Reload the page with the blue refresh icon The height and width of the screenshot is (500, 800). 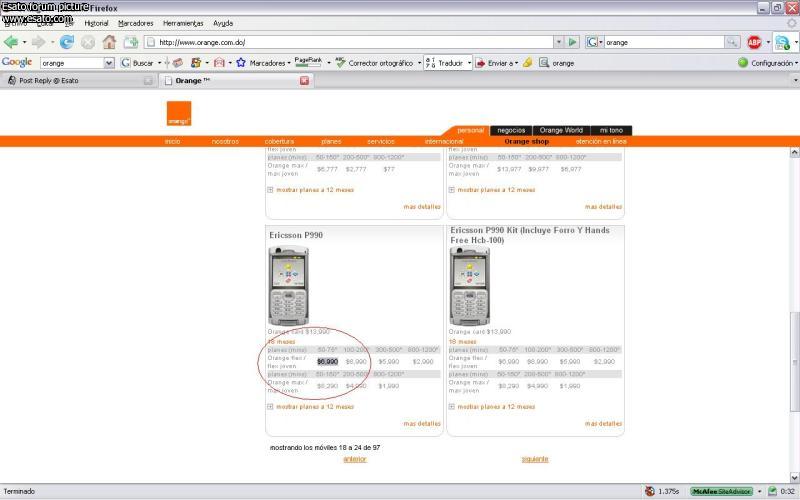[x=67, y=42]
